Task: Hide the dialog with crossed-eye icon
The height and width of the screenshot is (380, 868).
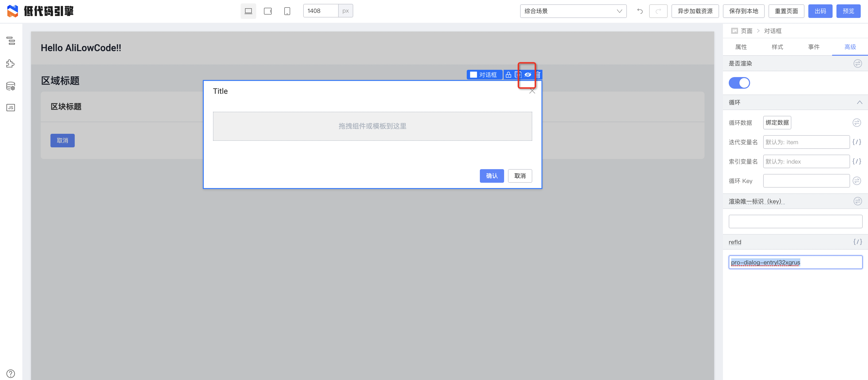Action: coord(528,75)
